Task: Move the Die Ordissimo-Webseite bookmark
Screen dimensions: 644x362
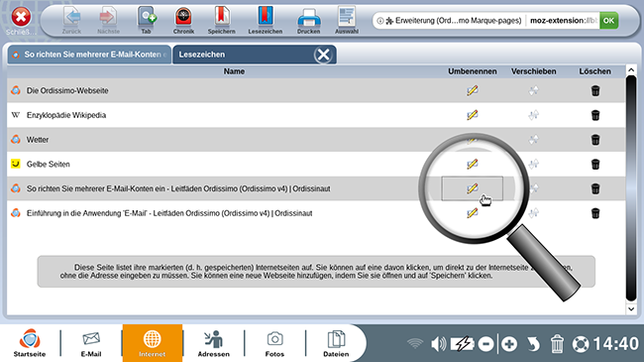Action: coord(533,90)
